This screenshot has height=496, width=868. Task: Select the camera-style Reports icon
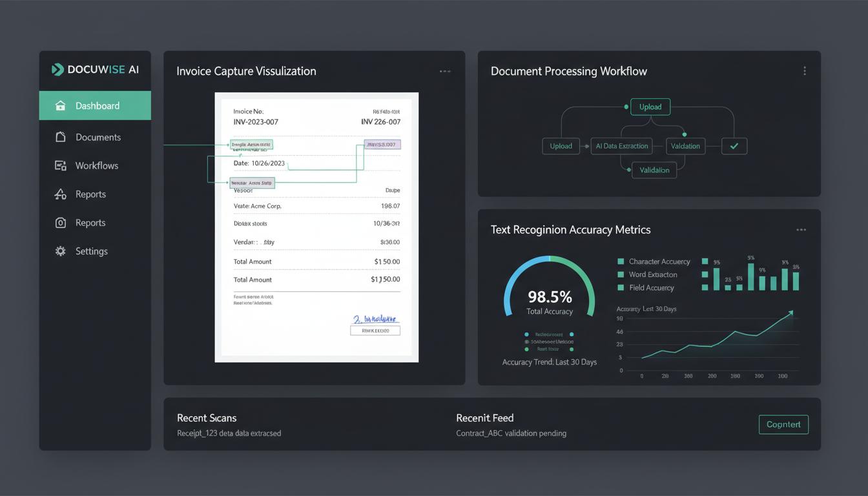[x=60, y=222]
